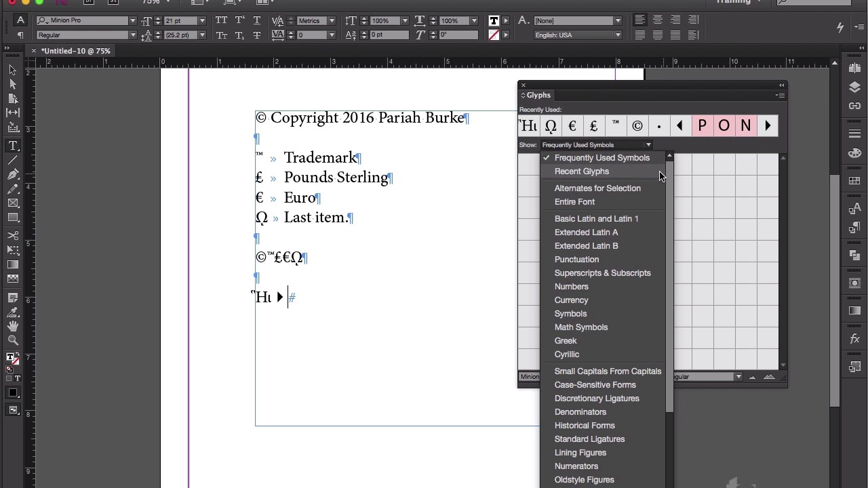Align paragraph text center
The image size is (868, 488).
point(657,20)
